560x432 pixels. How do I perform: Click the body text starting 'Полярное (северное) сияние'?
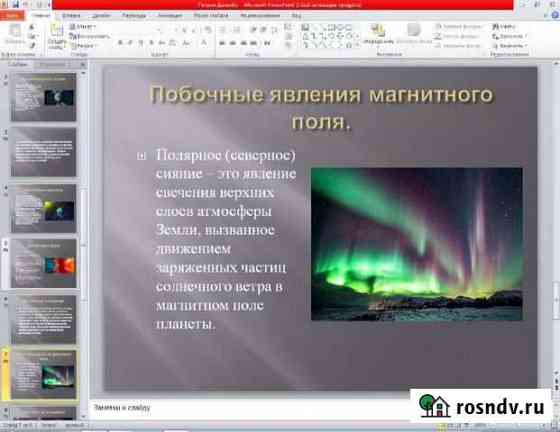click(226, 239)
